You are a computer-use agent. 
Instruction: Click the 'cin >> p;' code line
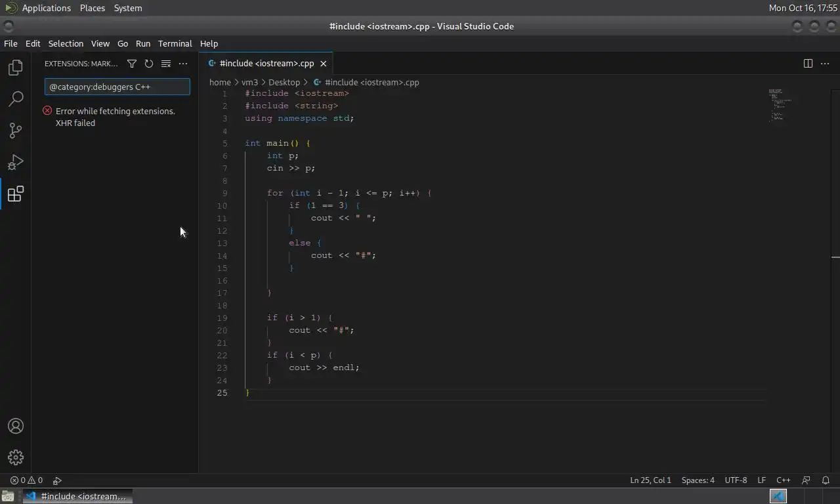(x=291, y=168)
